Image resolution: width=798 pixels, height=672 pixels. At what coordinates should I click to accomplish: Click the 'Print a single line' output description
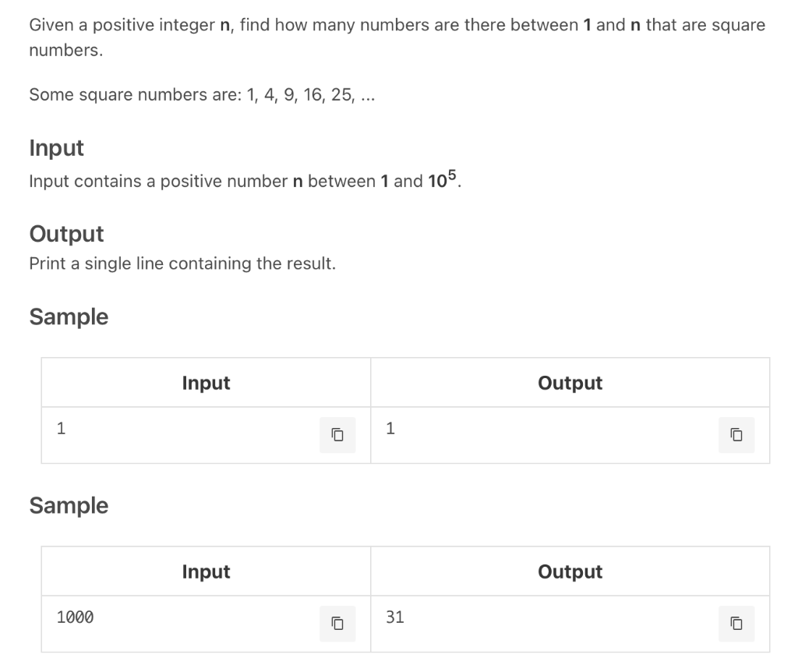pyautogui.click(x=182, y=263)
